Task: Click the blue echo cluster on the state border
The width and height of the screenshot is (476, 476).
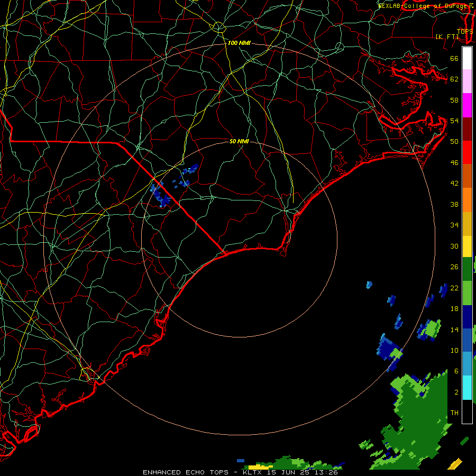Action: [x=160, y=195]
